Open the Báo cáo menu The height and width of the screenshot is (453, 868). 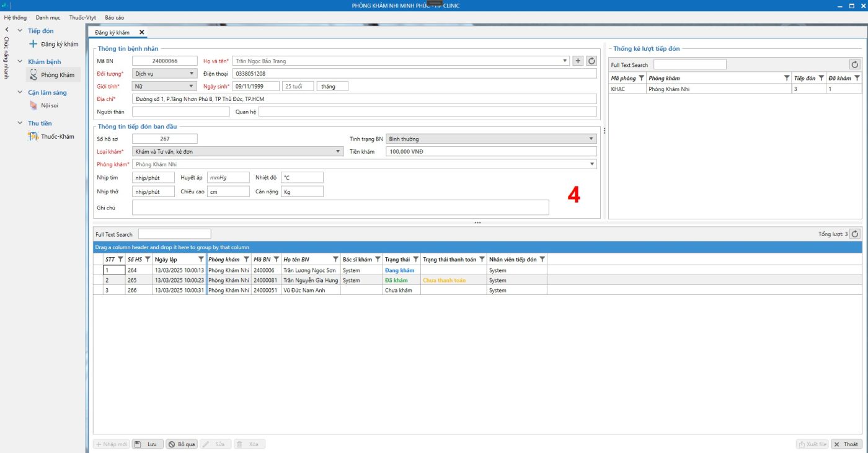114,17
